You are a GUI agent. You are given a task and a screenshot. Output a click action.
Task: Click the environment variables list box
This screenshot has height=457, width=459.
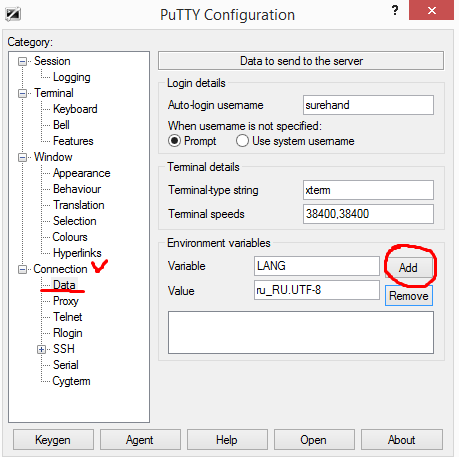pos(301,332)
